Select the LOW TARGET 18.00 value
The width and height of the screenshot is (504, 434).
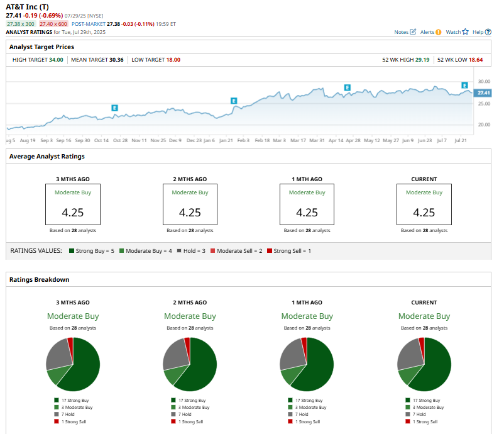click(173, 60)
